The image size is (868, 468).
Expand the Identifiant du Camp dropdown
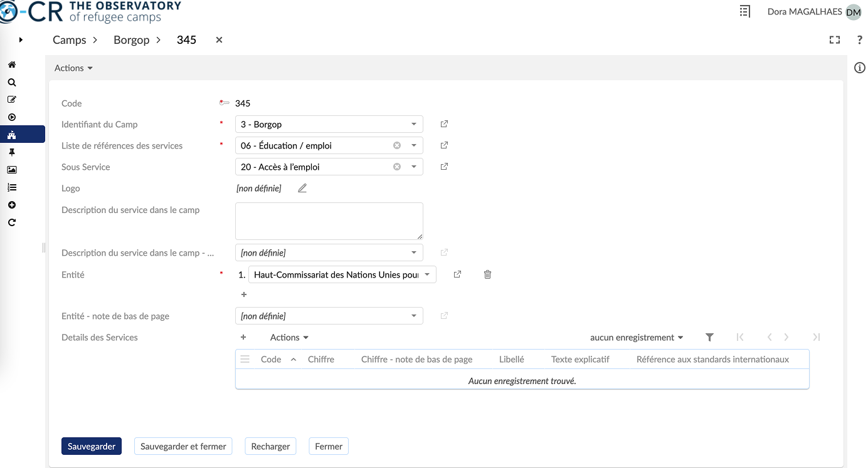414,124
